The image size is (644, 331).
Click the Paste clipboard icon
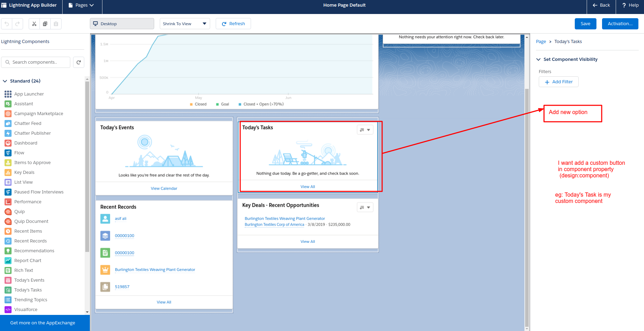[56, 24]
